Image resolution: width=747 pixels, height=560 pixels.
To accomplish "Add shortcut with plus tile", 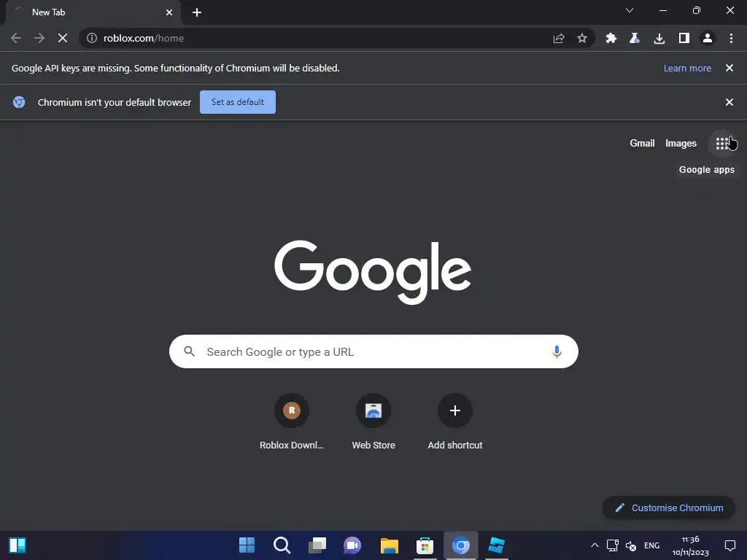I will pyautogui.click(x=455, y=422).
